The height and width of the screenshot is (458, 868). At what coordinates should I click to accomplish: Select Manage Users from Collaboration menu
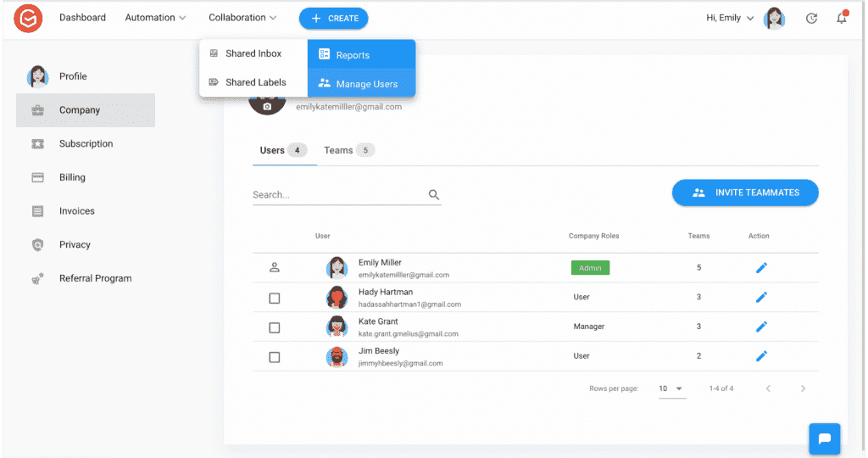(x=361, y=84)
